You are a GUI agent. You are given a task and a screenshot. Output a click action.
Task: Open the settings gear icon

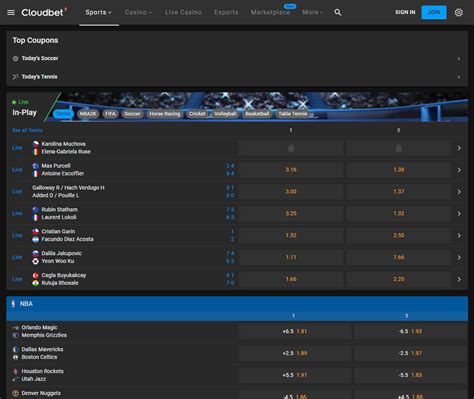[459, 13]
